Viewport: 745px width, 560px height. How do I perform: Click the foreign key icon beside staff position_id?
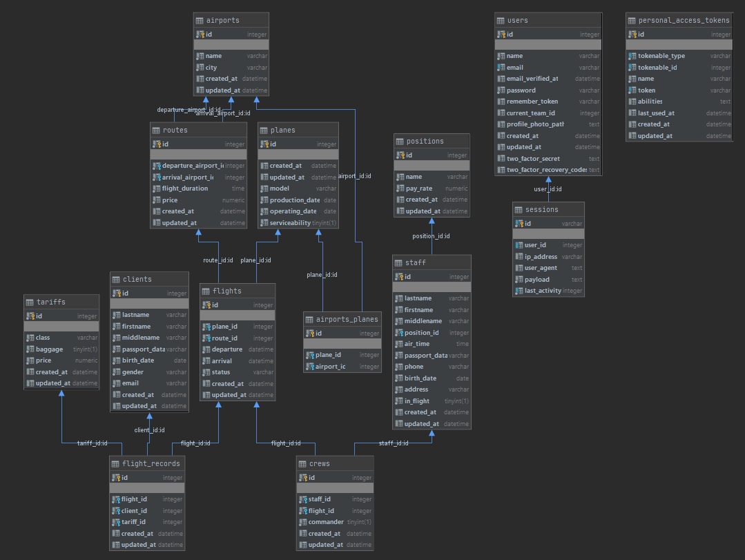pyautogui.click(x=399, y=333)
